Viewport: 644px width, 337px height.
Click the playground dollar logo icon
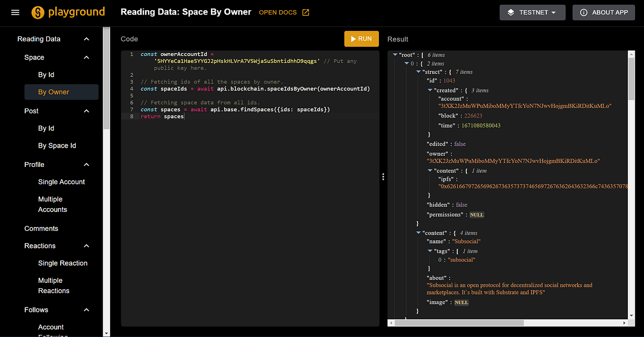[x=39, y=12]
